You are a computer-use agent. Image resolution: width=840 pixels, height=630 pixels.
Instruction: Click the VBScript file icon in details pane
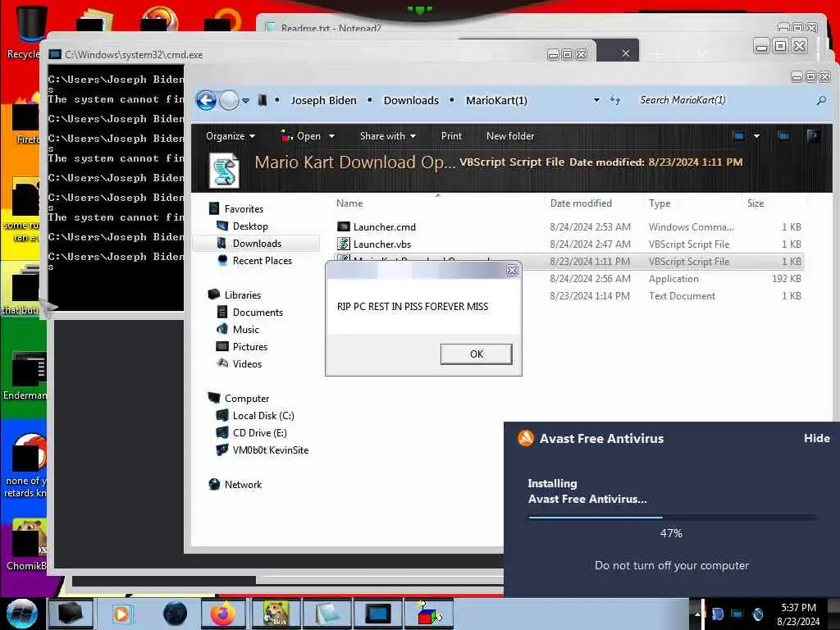click(224, 171)
